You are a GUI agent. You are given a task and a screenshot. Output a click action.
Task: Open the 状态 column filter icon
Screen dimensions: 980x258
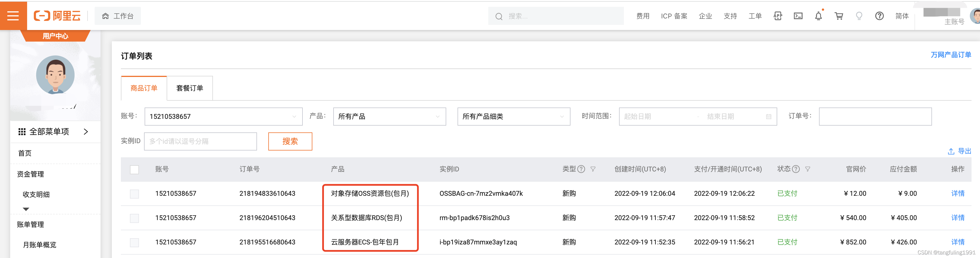pos(807,169)
